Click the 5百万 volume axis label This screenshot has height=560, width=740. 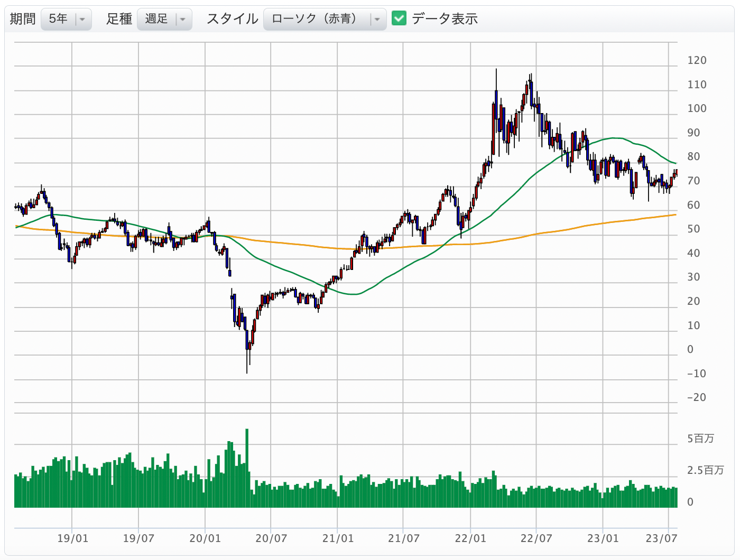click(700, 438)
